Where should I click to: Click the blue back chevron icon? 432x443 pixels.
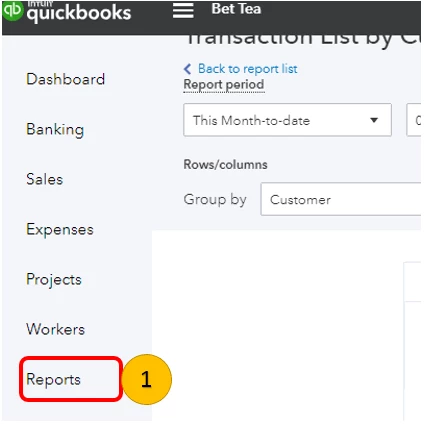tap(187, 69)
